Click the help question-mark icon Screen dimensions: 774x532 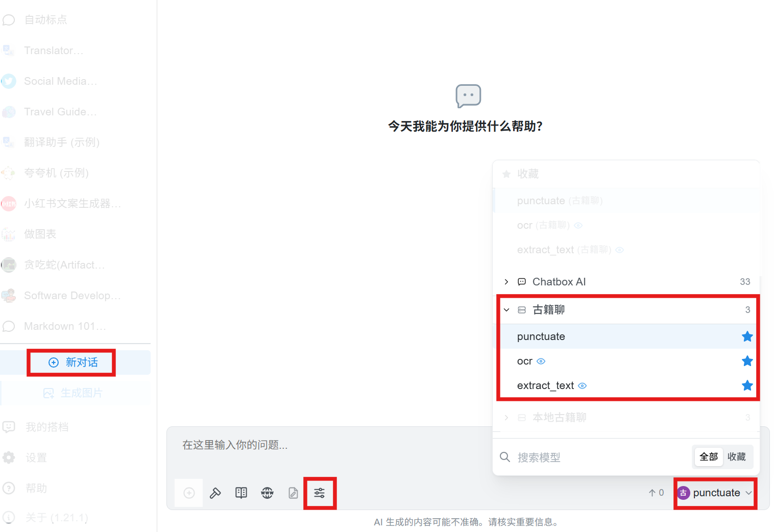[9, 488]
